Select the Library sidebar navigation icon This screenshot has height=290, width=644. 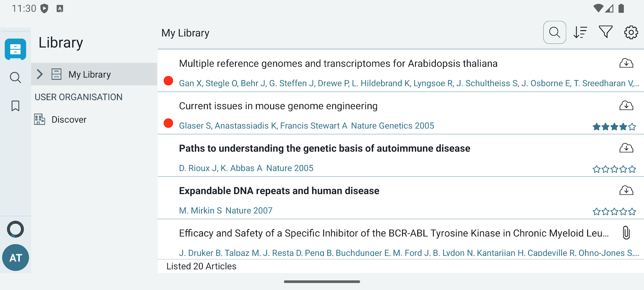click(16, 49)
